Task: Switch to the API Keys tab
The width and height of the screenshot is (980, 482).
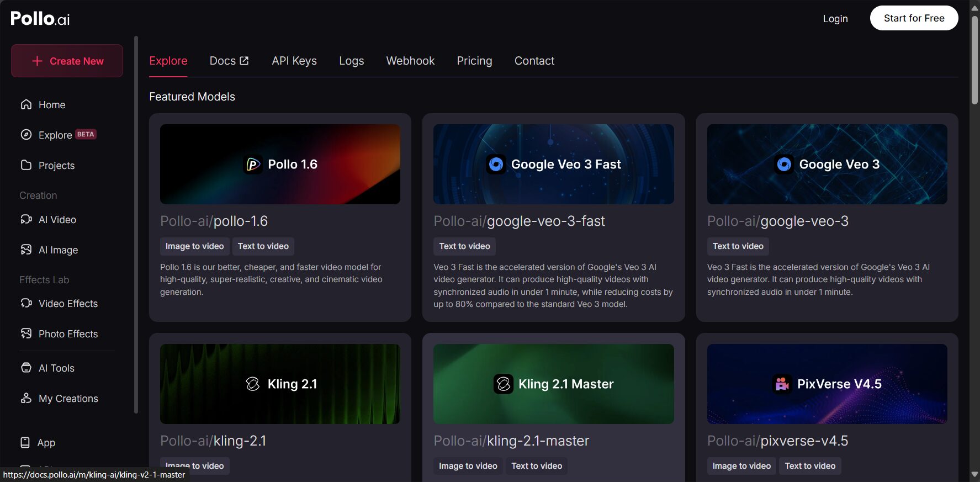Action: (x=294, y=61)
